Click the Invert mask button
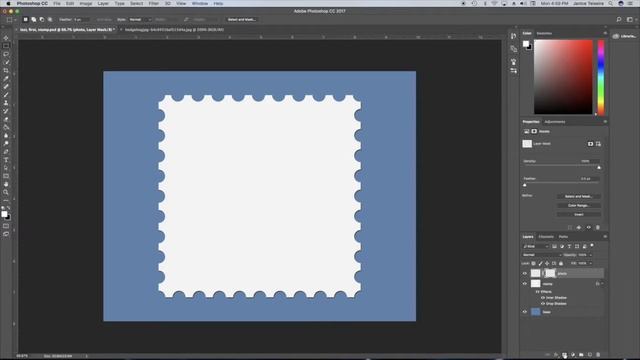 click(x=578, y=214)
